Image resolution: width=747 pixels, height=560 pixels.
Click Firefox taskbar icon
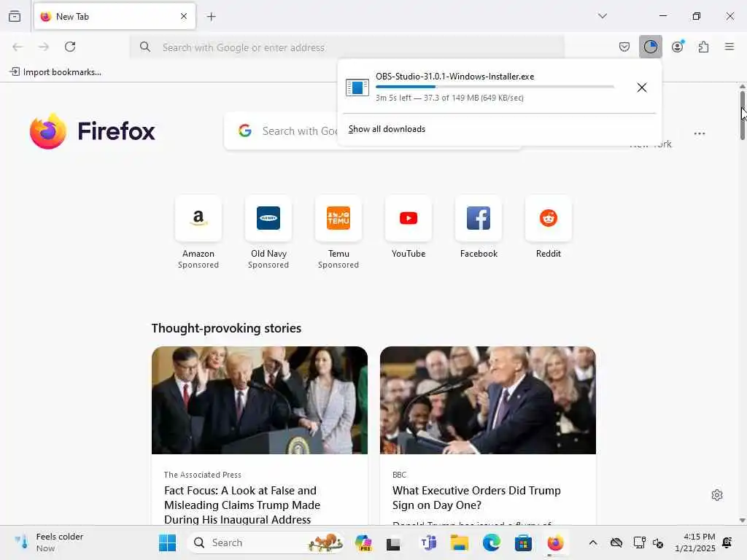[555, 542]
